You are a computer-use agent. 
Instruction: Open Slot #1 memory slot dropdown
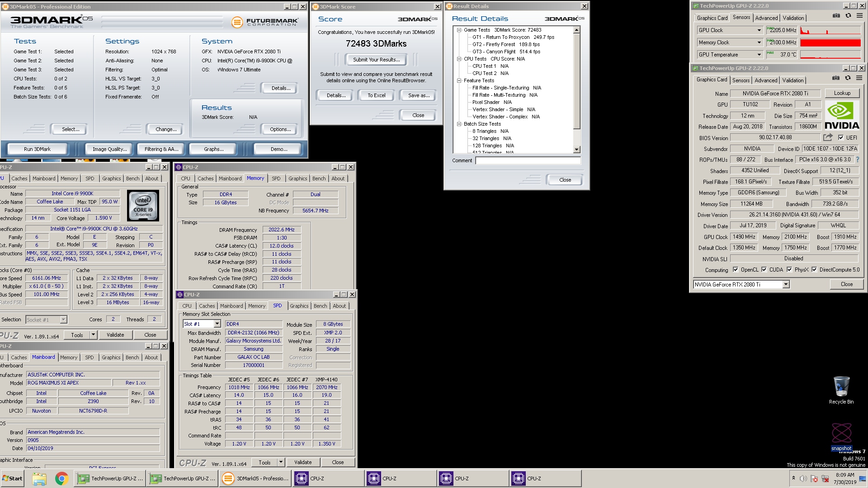pos(217,324)
